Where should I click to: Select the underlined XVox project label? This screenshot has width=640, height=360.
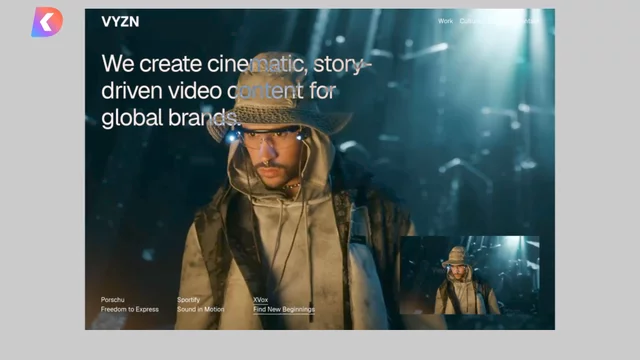(x=260, y=300)
